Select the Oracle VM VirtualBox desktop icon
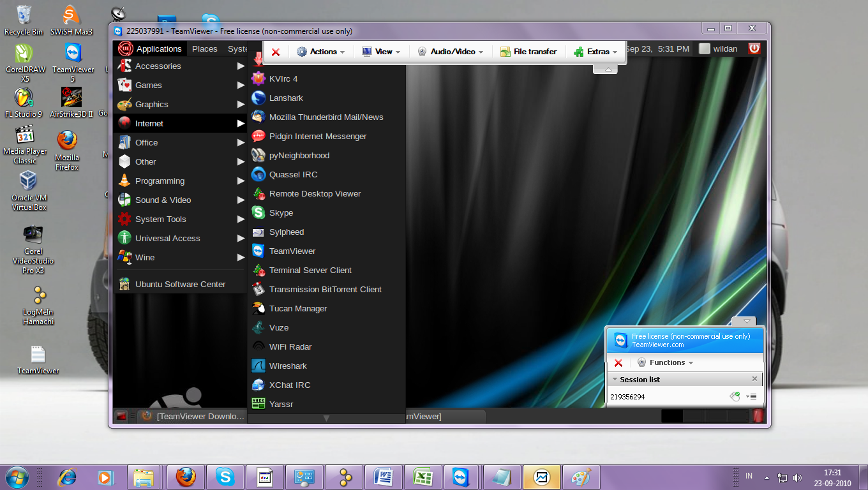The image size is (868, 490). 29,191
